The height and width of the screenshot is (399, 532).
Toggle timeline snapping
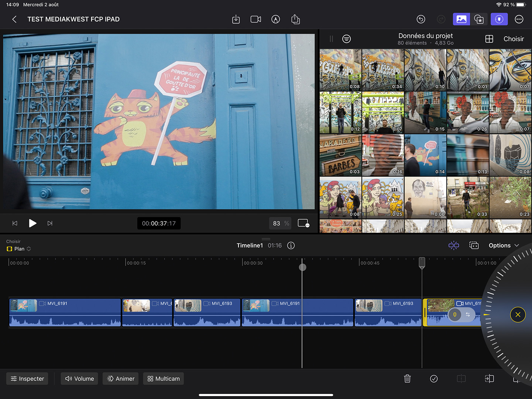pyautogui.click(x=454, y=246)
